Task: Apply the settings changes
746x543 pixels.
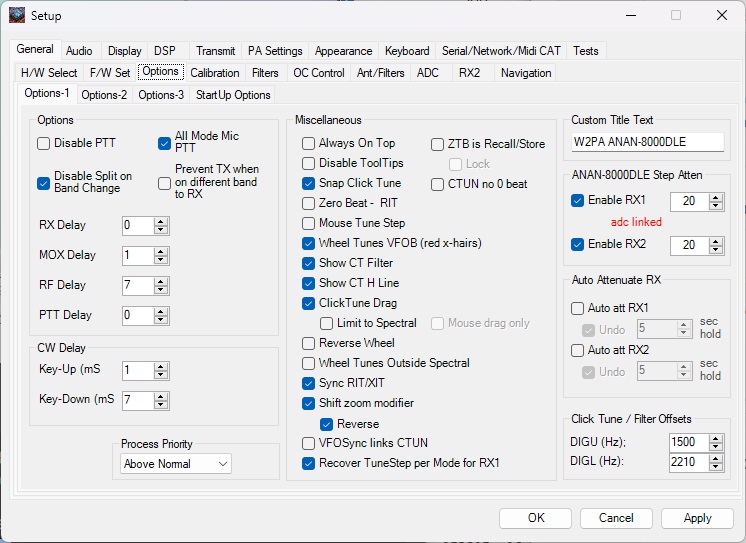Action: (697, 518)
